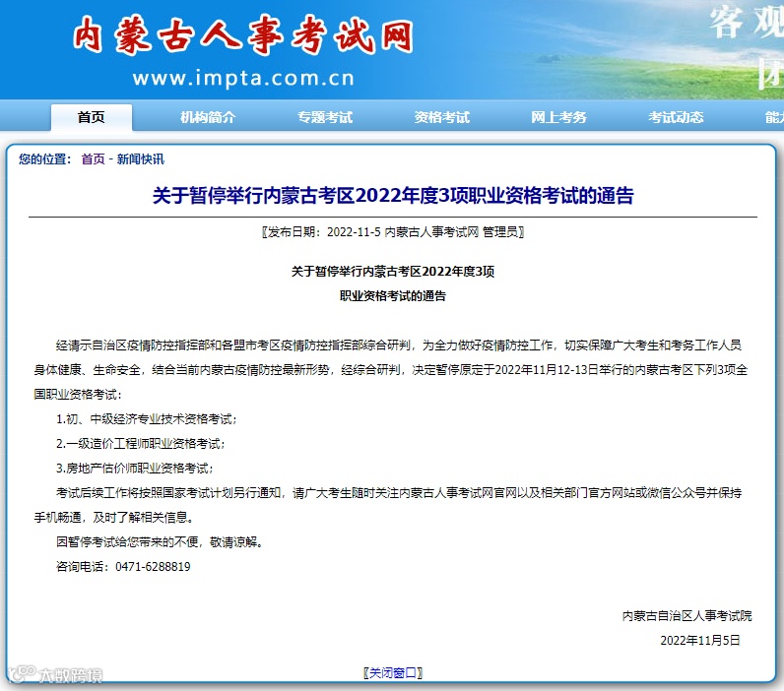The height and width of the screenshot is (691, 784).
Task: Click the 关闭窗口 link at bottom
Action: tap(393, 673)
